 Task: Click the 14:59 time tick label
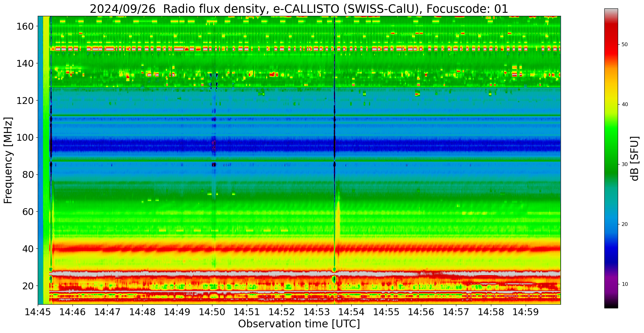[526, 312]
